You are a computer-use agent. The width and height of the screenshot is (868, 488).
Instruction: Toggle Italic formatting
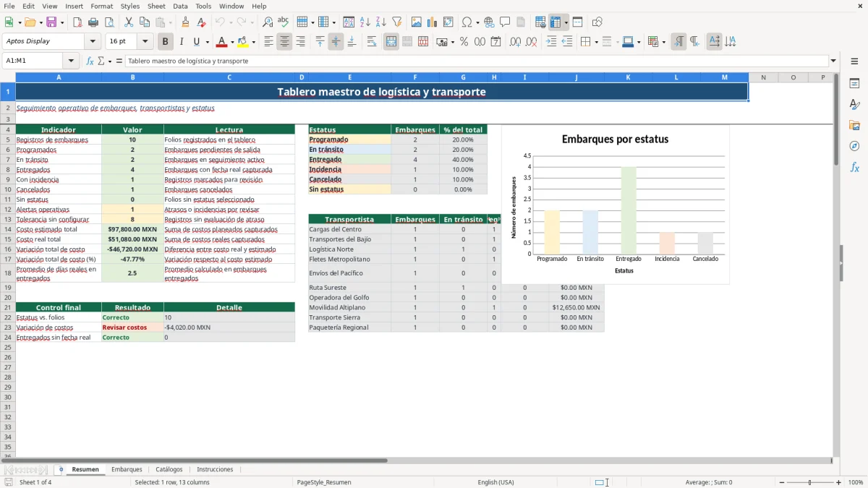(x=182, y=42)
